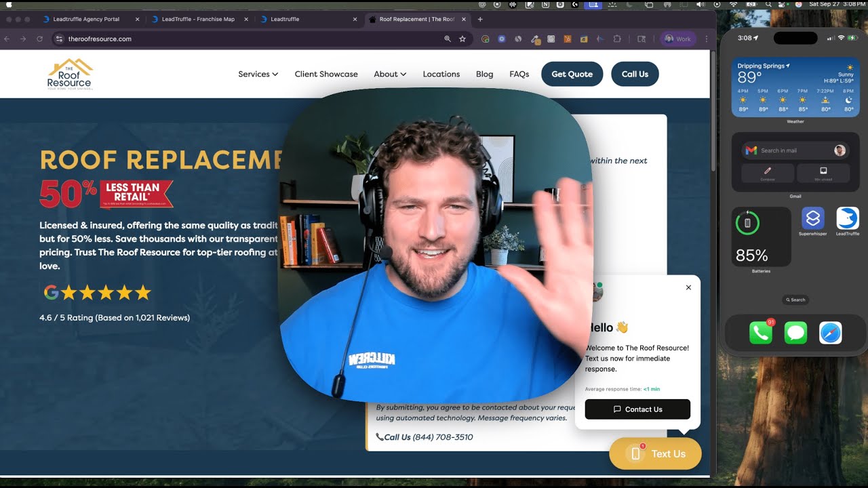868x488 pixels.
Task: Click the 4.6 / 5 Rating text
Action: (115, 317)
